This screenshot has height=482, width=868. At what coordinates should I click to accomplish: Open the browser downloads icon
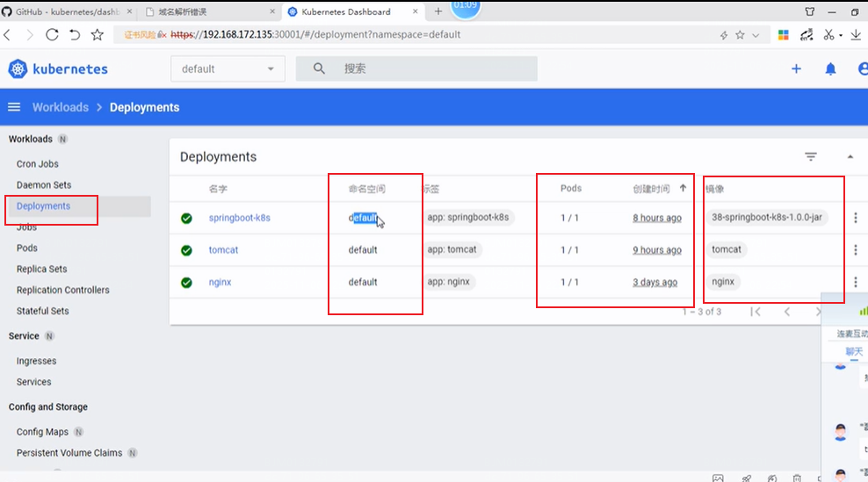(x=856, y=35)
